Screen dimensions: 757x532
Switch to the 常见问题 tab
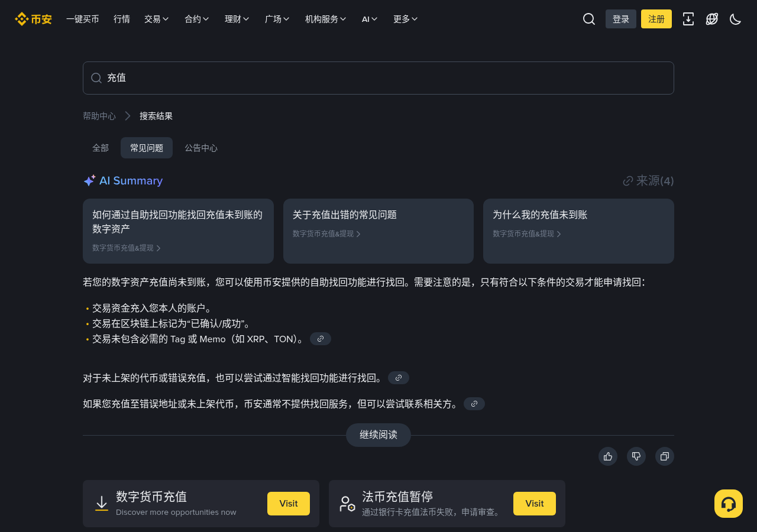[147, 148]
